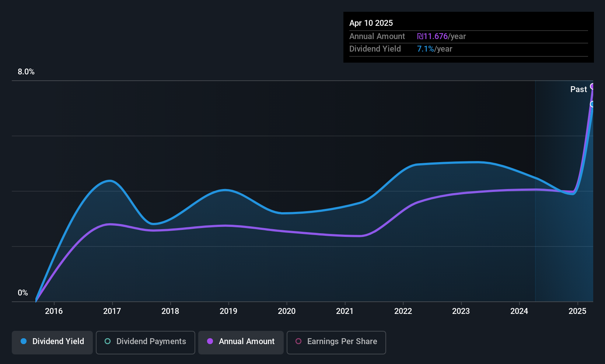The image size is (605, 364).
Task: Click the 2017 x-axis label
Action: [x=112, y=311]
